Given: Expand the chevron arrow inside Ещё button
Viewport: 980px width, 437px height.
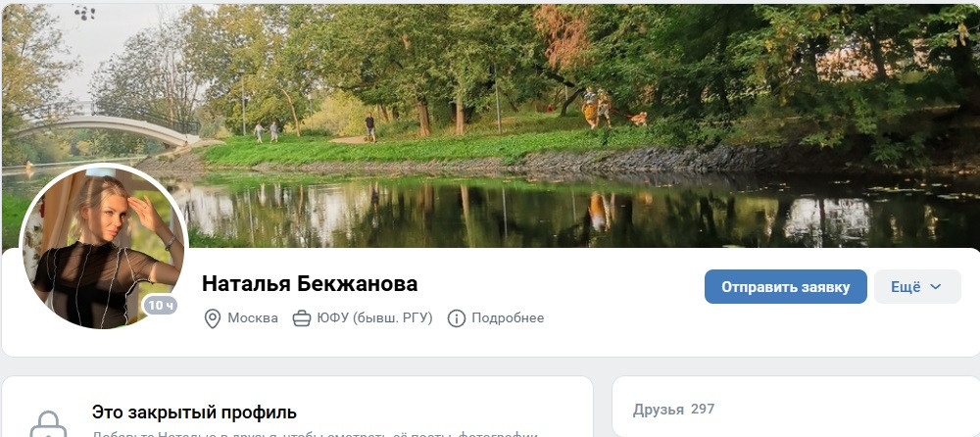Looking at the screenshot, I should click(936, 287).
